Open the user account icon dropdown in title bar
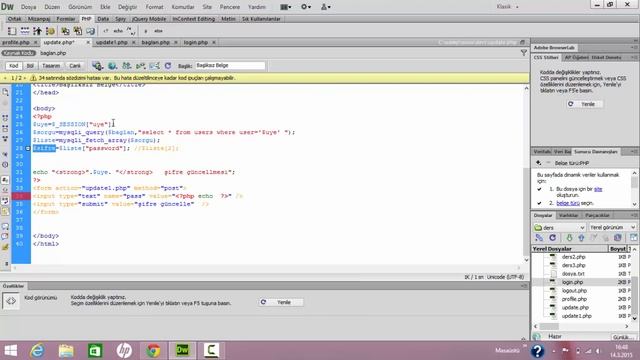Viewport: 640px width, 360px height. [x=325, y=7]
